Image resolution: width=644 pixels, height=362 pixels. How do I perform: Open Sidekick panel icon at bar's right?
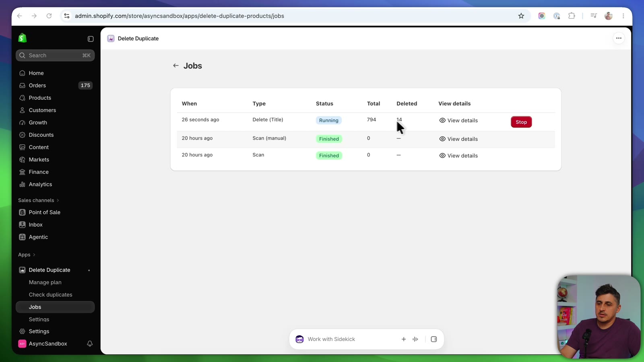point(434,339)
